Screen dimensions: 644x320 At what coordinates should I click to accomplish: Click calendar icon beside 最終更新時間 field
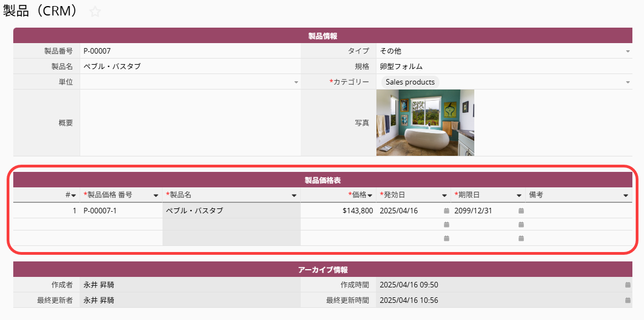click(627, 300)
